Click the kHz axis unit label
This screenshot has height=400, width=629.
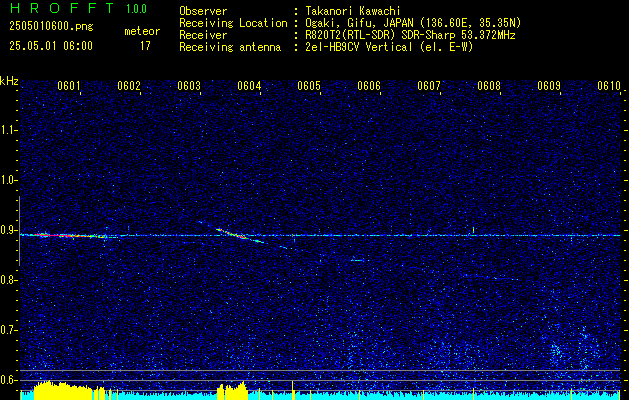point(9,81)
